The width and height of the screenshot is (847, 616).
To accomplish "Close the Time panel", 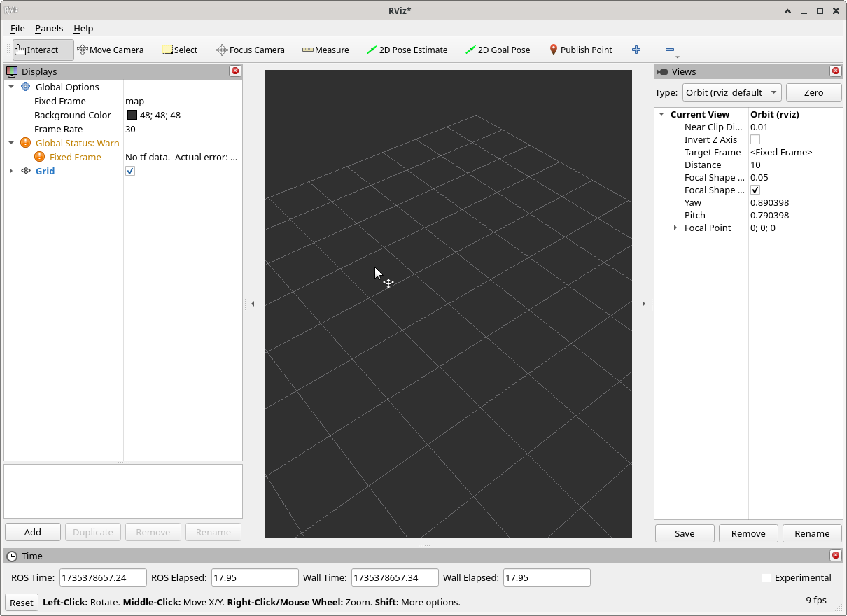I will tap(836, 555).
